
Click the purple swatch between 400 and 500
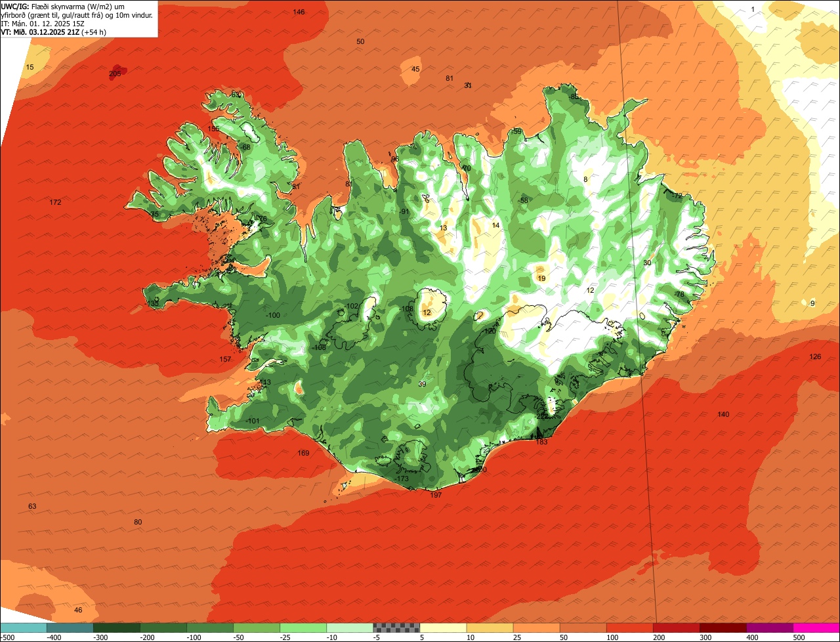point(770,628)
